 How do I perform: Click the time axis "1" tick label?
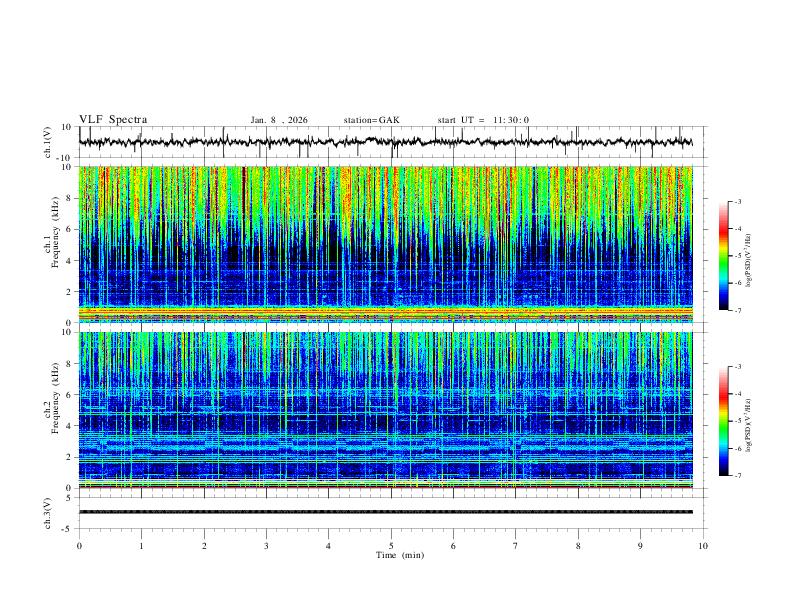coord(141,546)
